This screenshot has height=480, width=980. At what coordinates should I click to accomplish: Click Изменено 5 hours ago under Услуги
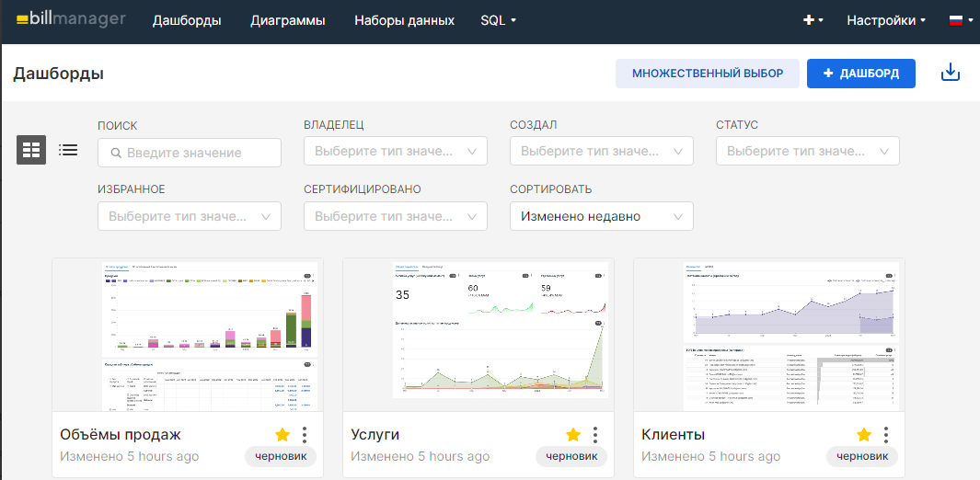pyautogui.click(x=420, y=457)
